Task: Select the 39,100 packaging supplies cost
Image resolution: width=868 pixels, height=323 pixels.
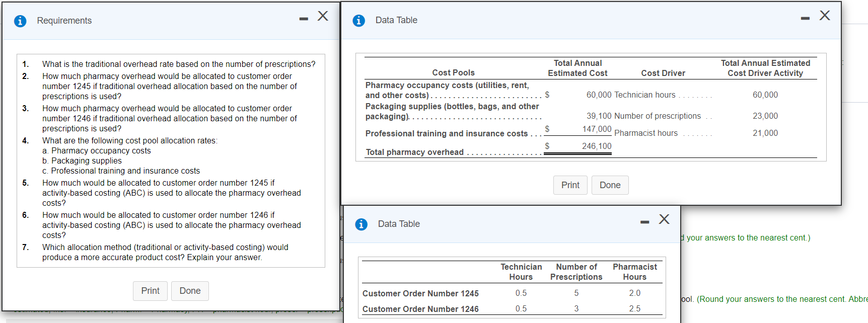Action: pos(599,116)
